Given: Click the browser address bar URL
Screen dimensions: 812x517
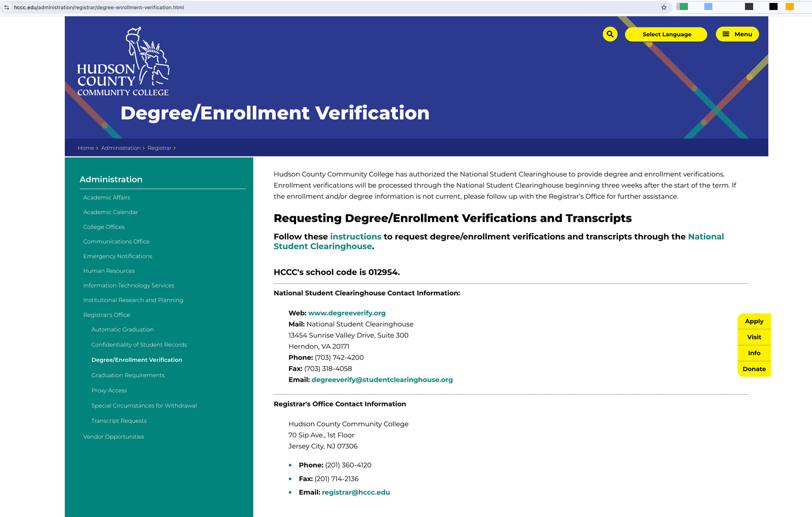Looking at the screenshot, I should pos(99,7).
